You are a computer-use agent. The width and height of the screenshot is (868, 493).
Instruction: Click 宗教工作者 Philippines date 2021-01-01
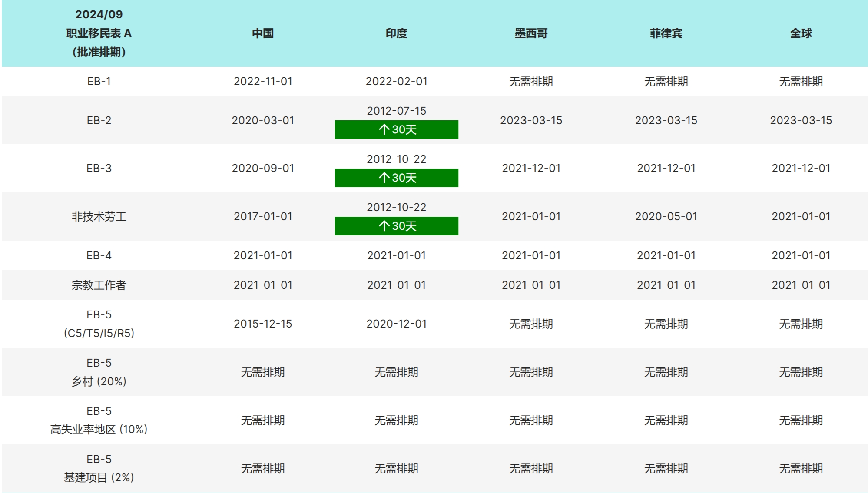click(x=666, y=285)
